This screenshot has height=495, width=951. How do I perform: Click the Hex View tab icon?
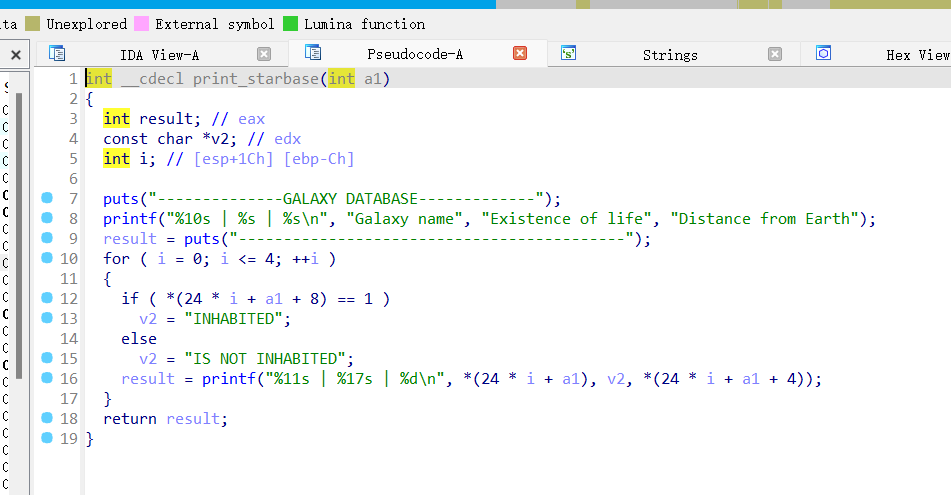click(824, 53)
